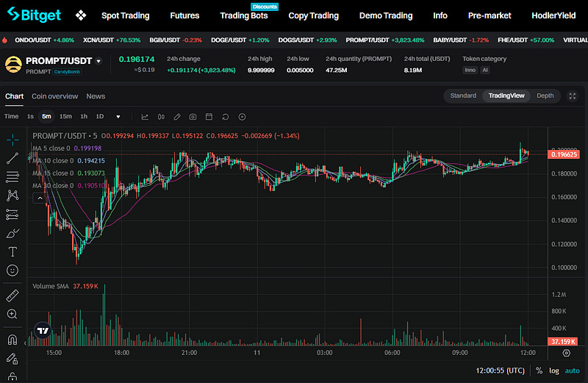Switch to Depth chart view
The height and width of the screenshot is (383, 588).
[x=545, y=96]
